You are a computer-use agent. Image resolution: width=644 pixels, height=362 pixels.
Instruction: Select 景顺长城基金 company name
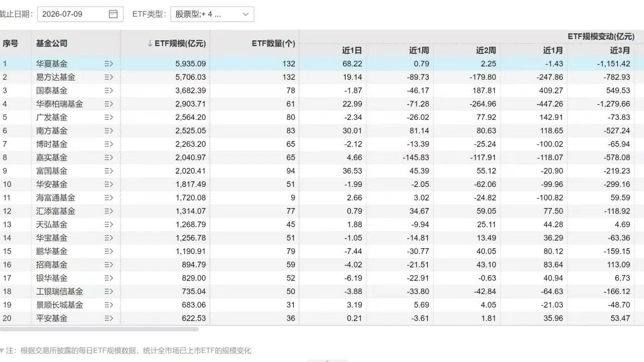(x=59, y=305)
